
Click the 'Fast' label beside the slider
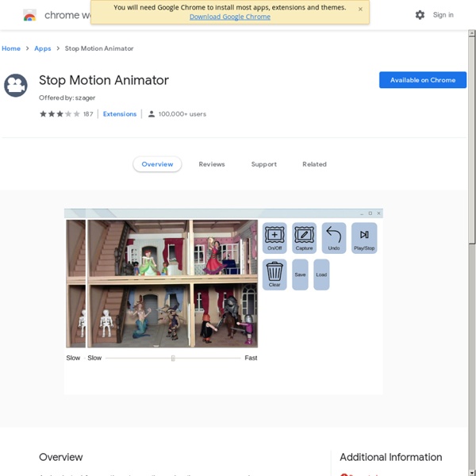pos(251,358)
